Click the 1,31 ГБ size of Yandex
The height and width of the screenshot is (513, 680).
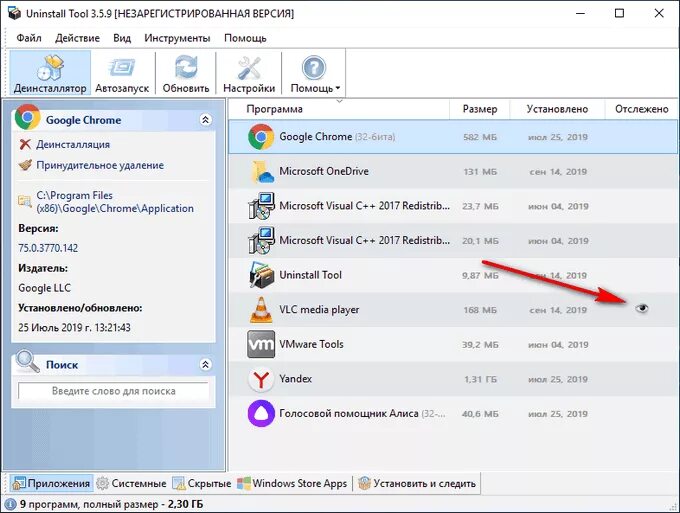click(x=481, y=379)
